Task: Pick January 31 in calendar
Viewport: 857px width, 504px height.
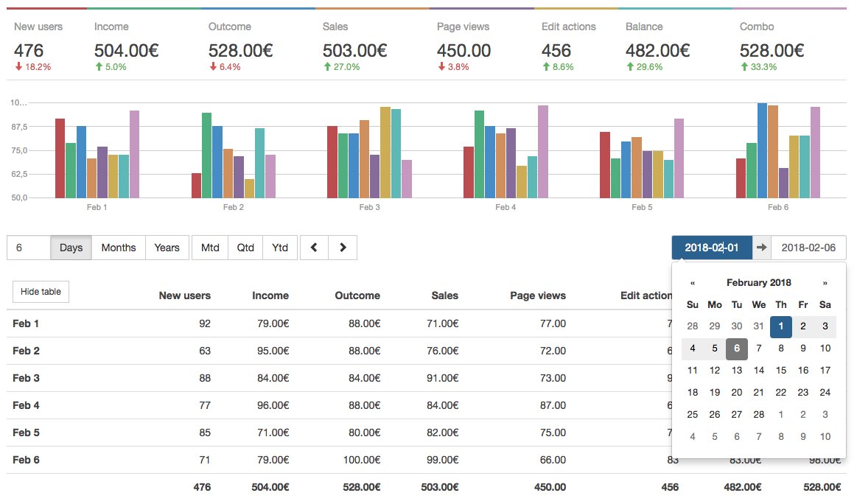Action: (x=758, y=326)
